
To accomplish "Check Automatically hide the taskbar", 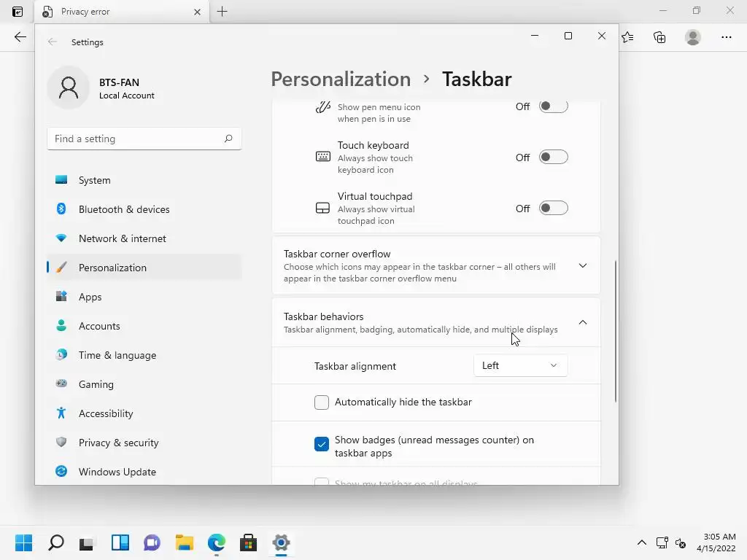I will [322, 402].
